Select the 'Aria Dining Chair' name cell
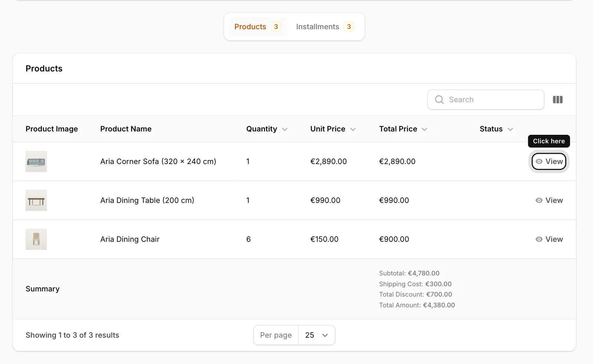The width and height of the screenshot is (593, 364). pyautogui.click(x=130, y=239)
